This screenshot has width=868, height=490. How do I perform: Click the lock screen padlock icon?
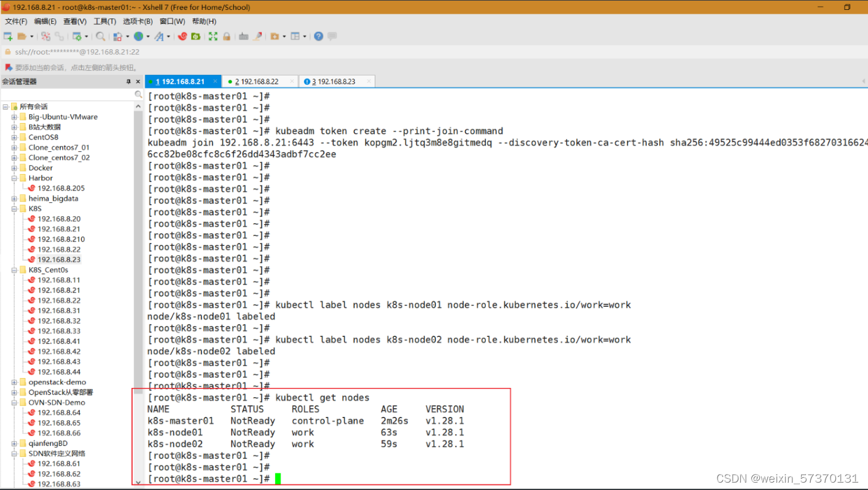point(227,36)
